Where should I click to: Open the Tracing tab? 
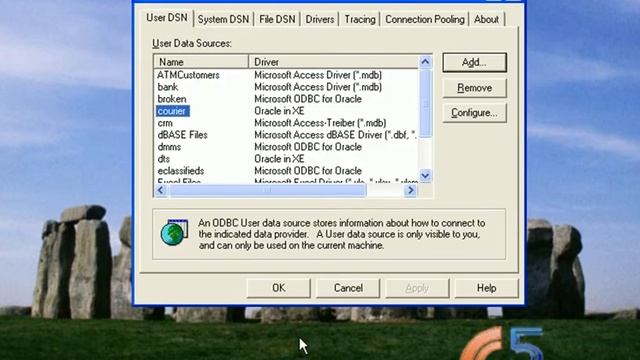point(360,19)
